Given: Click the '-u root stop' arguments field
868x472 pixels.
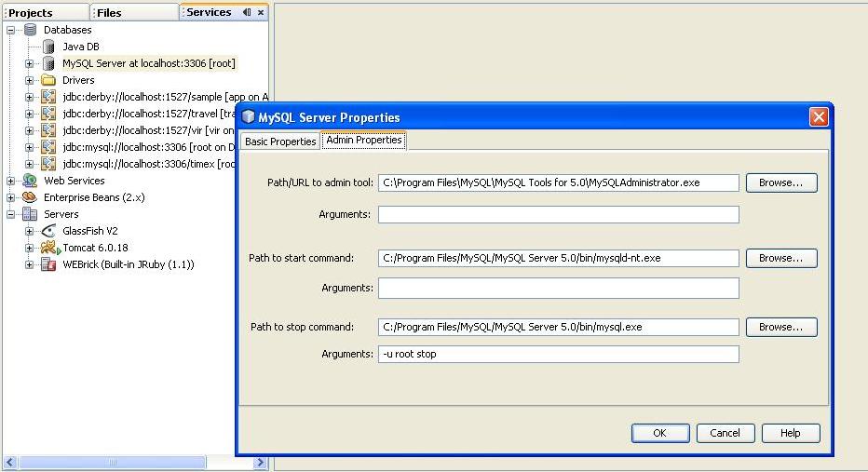Looking at the screenshot, I should 559,354.
